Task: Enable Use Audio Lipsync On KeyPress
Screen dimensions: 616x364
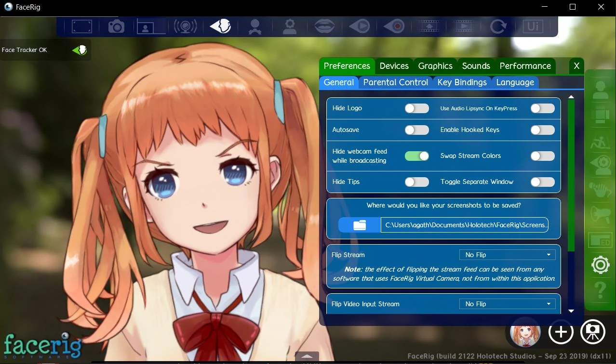Action: 542,108
